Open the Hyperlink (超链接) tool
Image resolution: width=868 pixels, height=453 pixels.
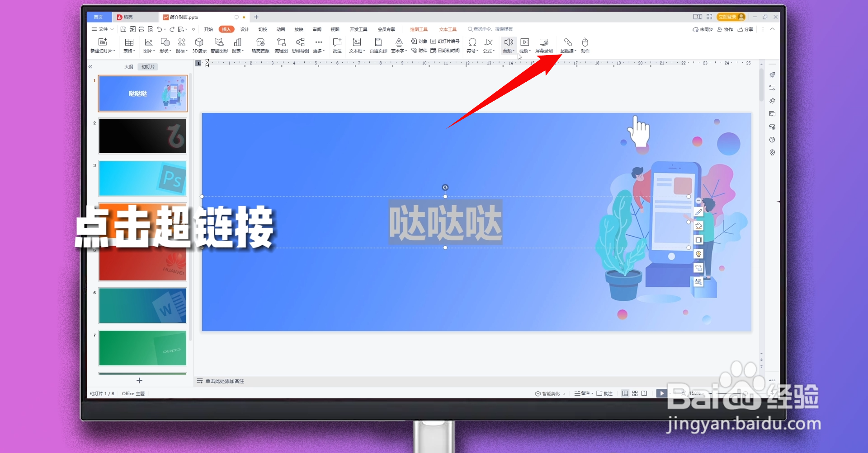tap(568, 45)
